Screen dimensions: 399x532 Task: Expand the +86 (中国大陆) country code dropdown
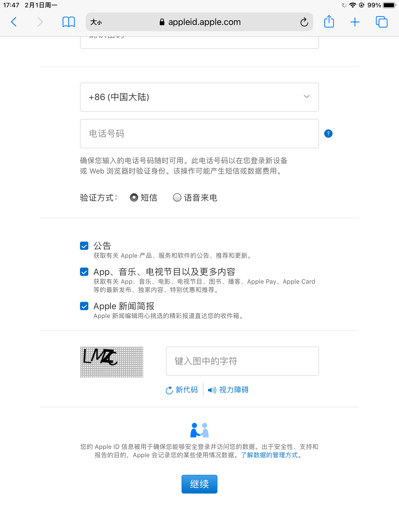click(199, 97)
